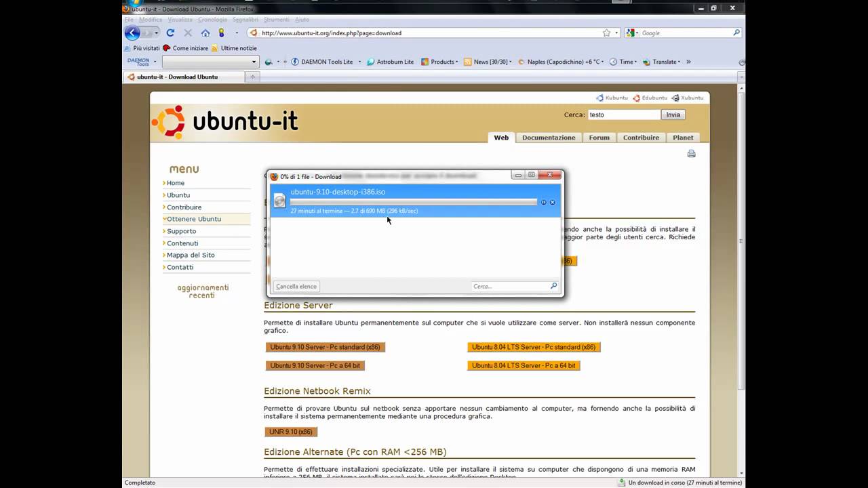Switch to the Forum tab
Viewport: 868px width, 488px height.
pyautogui.click(x=599, y=138)
